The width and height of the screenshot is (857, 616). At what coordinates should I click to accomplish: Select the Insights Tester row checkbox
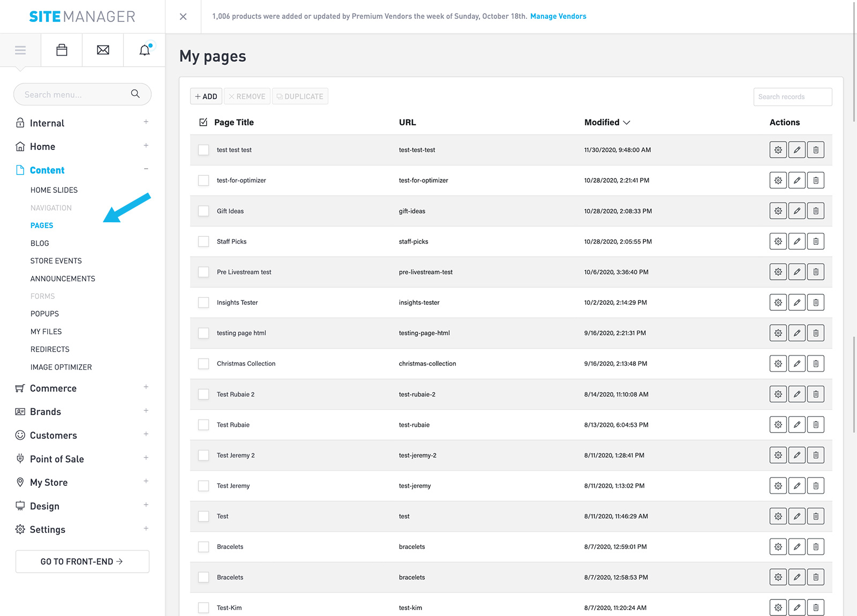point(204,303)
